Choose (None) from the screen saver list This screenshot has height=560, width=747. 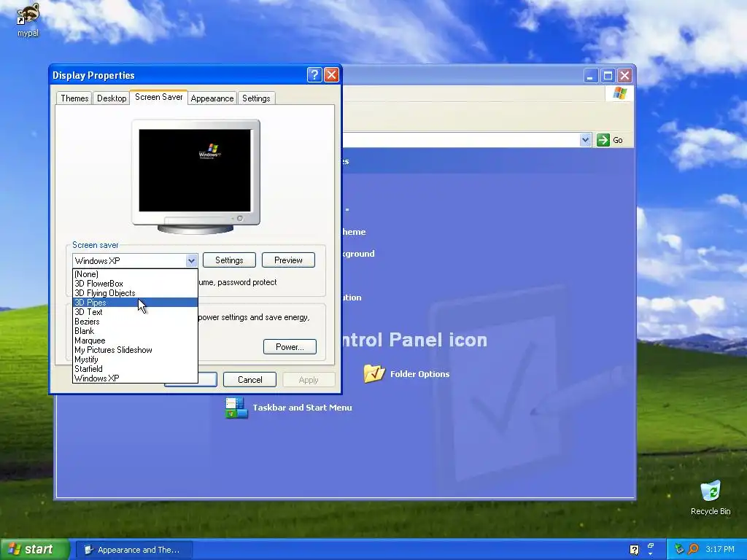[135, 274]
